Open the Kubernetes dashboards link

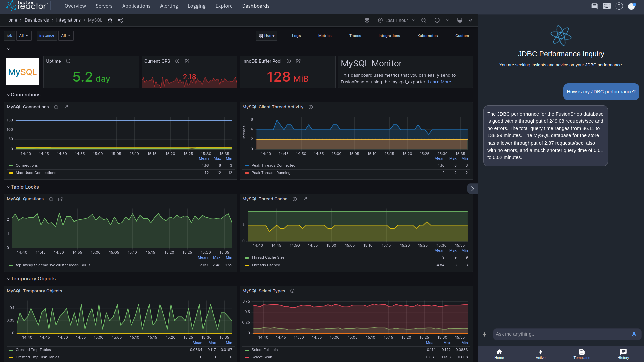pyautogui.click(x=425, y=36)
